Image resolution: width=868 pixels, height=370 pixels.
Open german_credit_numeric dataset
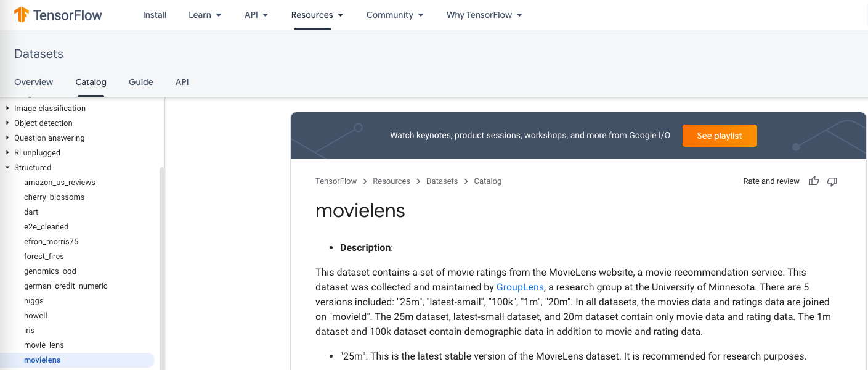click(x=66, y=286)
